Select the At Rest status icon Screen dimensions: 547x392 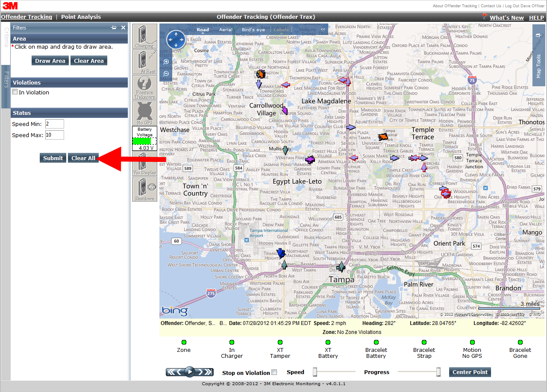[x=145, y=62]
